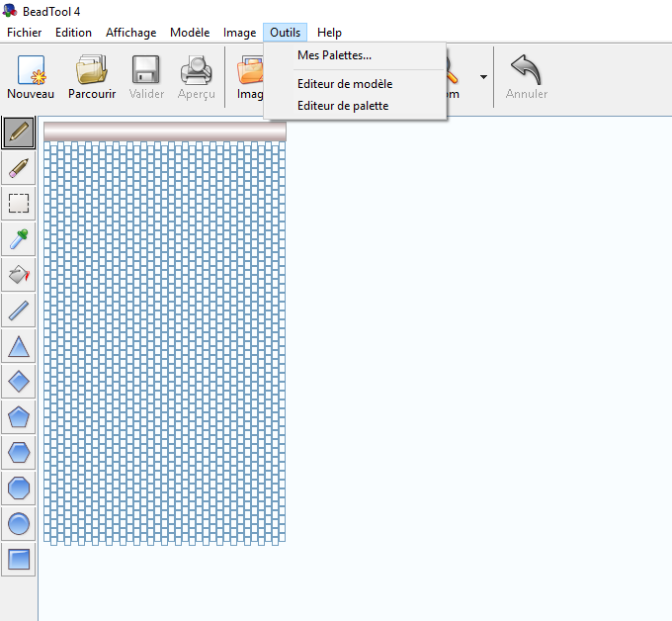Viewport: 672px width, 621px height.
Task: Select the Paint Bucket fill tool
Action: (x=19, y=274)
